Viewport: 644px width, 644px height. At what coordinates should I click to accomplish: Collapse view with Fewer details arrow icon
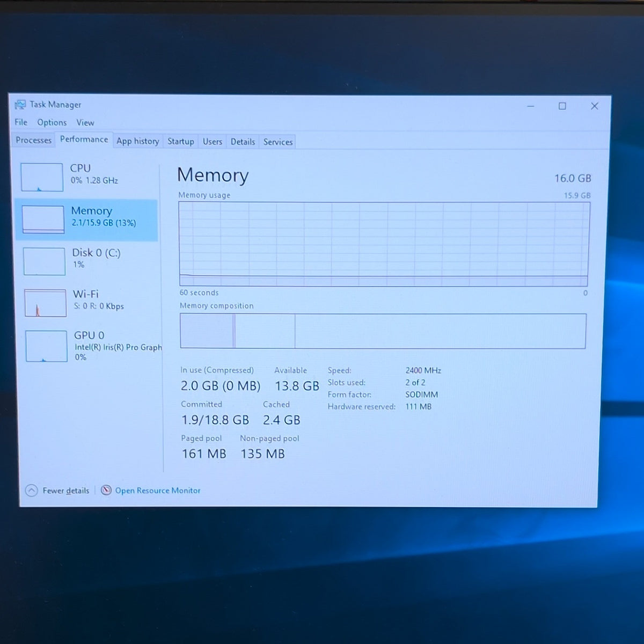pos(32,490)
